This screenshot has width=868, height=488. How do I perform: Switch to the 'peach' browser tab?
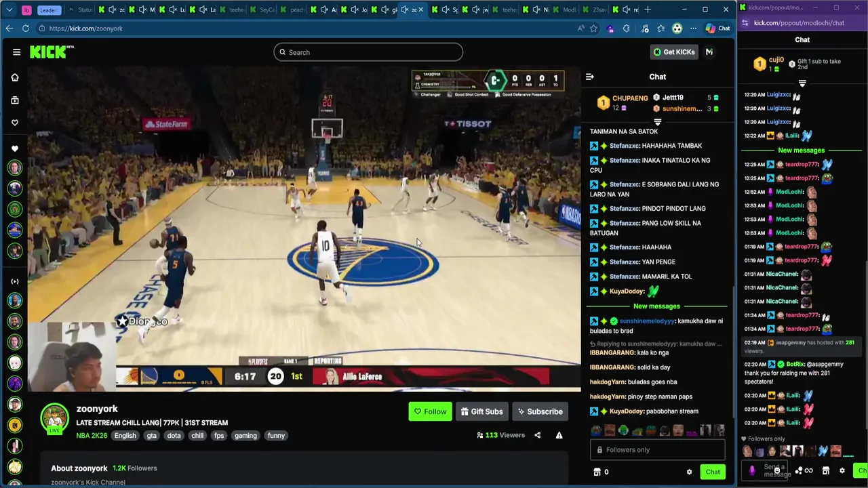click(292, 9)
